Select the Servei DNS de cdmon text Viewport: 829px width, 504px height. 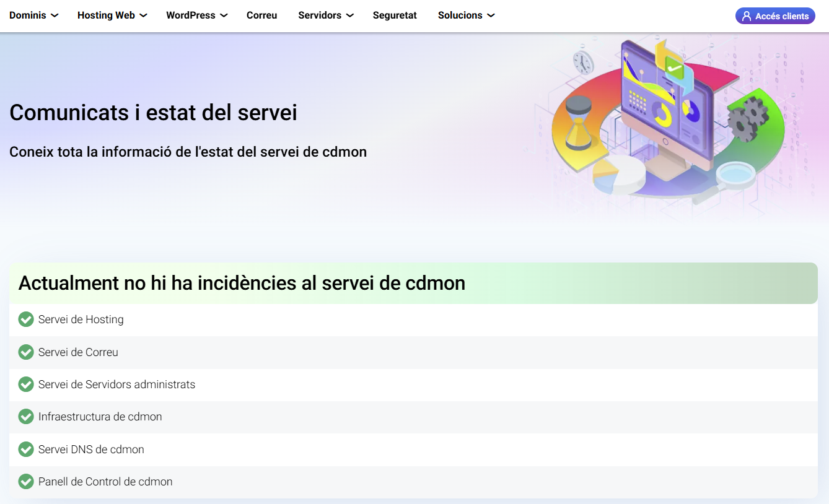(91, 450)
